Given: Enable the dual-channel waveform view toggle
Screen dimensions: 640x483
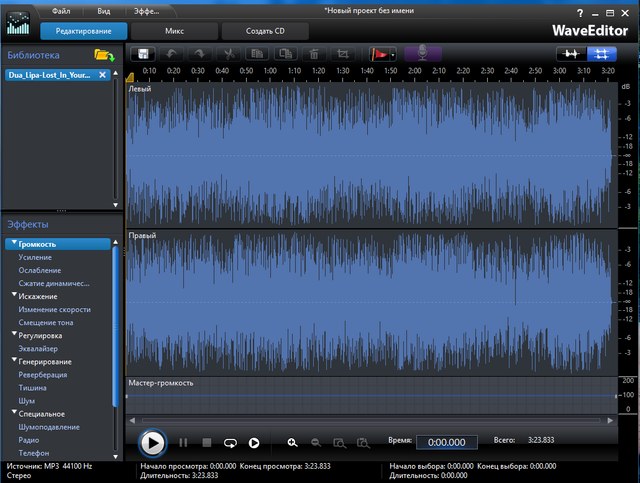Looking at the screenshot, I should 602,54.
